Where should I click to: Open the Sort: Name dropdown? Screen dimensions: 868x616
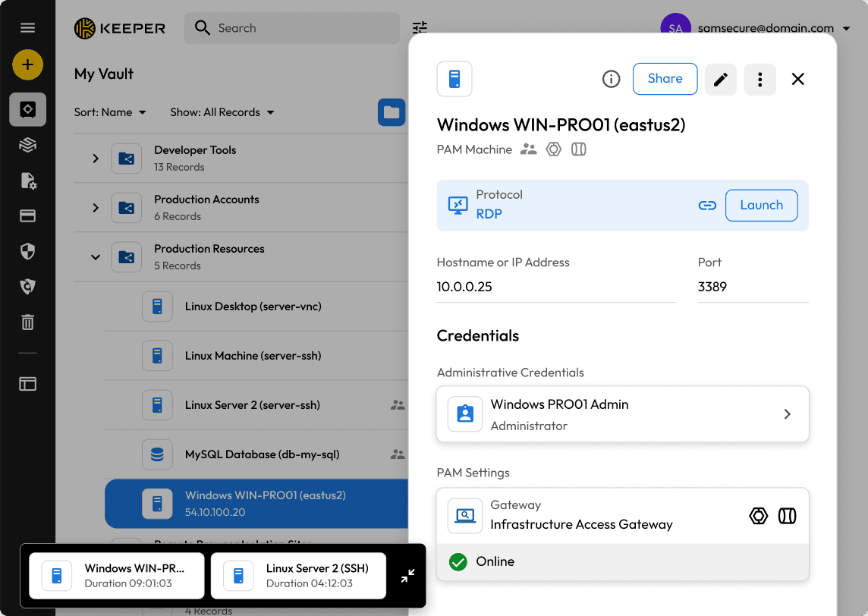110,112
